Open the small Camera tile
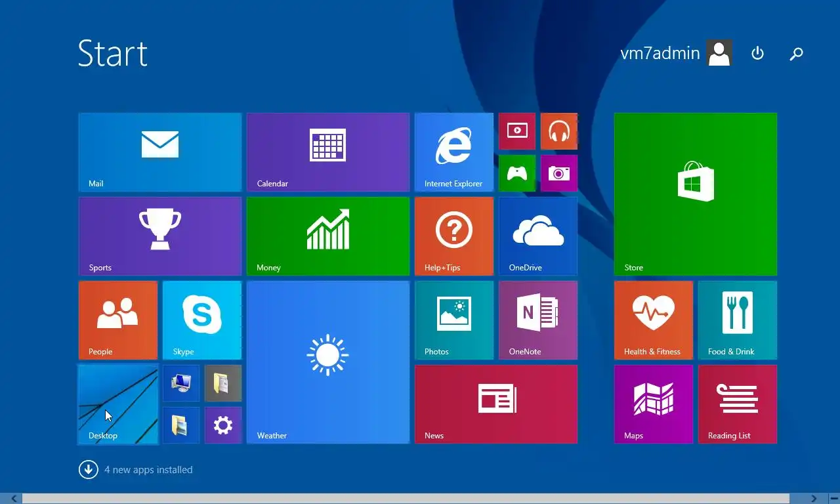Image resolution: width=840 pixels, height=504 pixels. click(x=559, y=173)
